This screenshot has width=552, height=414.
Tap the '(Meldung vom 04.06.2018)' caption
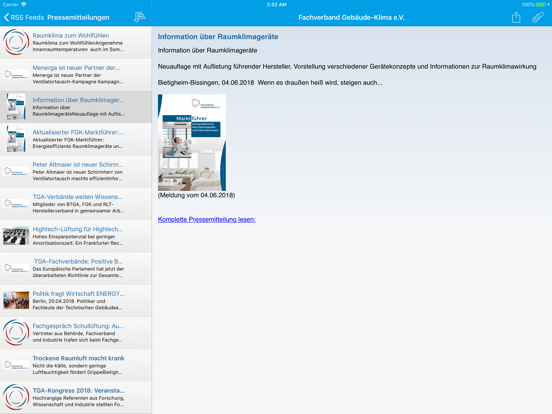[x=196, y=195]
